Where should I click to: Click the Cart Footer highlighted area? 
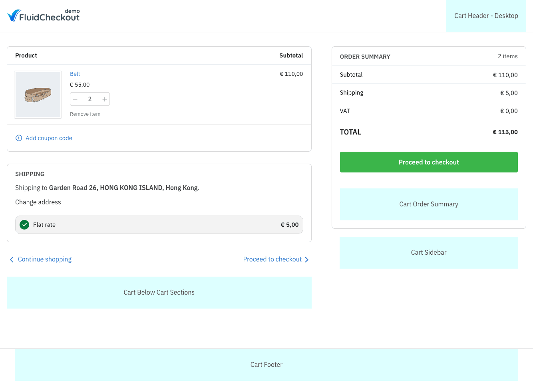266,364
